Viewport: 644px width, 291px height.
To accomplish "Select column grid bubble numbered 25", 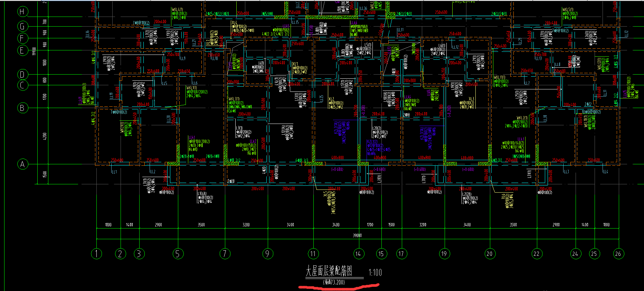I will [594, 254].
